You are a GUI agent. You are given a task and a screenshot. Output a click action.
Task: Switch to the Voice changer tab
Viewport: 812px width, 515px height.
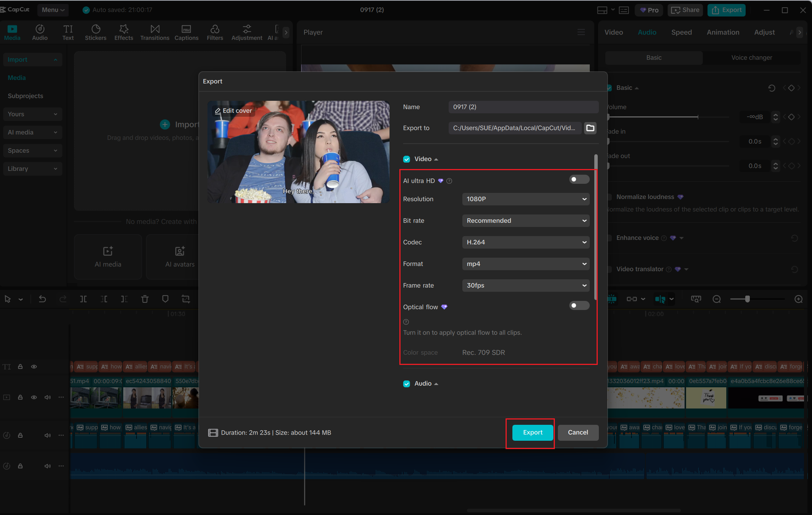pyautogui.click(x=751, y=58)
